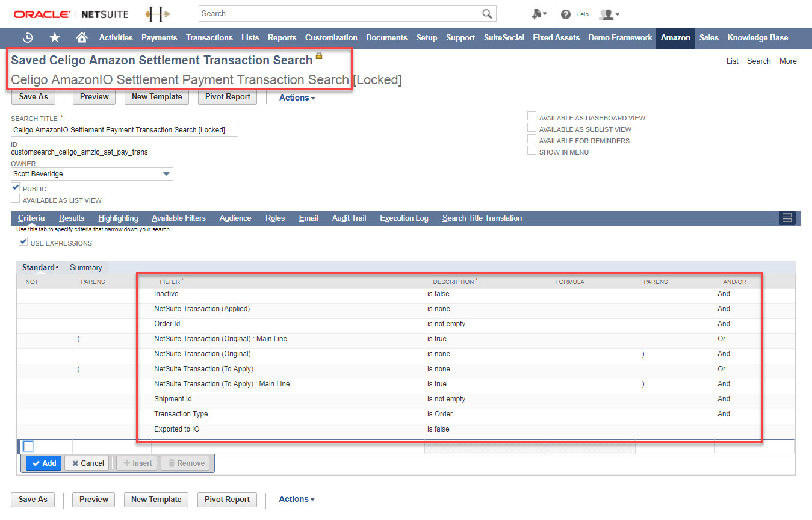Switch to the Email tab

coord(308,218)
